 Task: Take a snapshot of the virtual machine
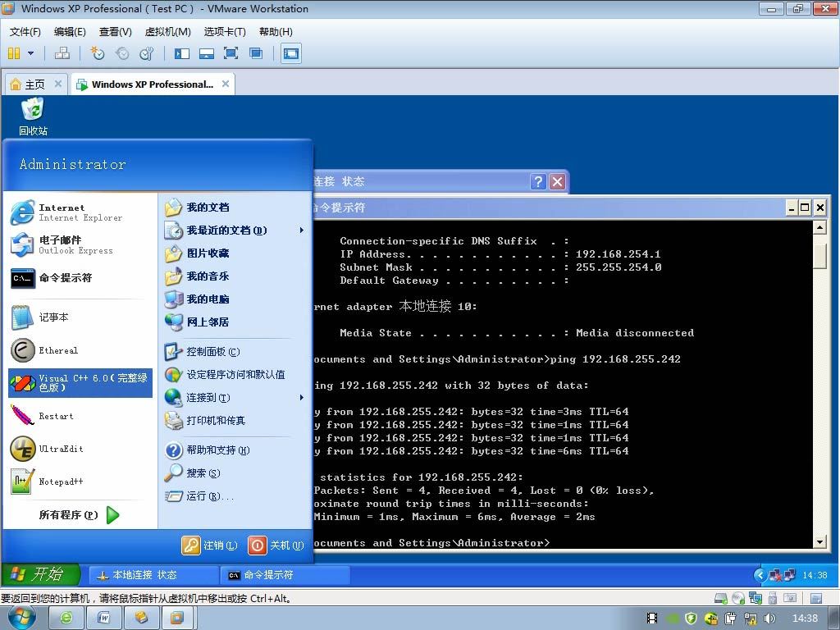97,53
